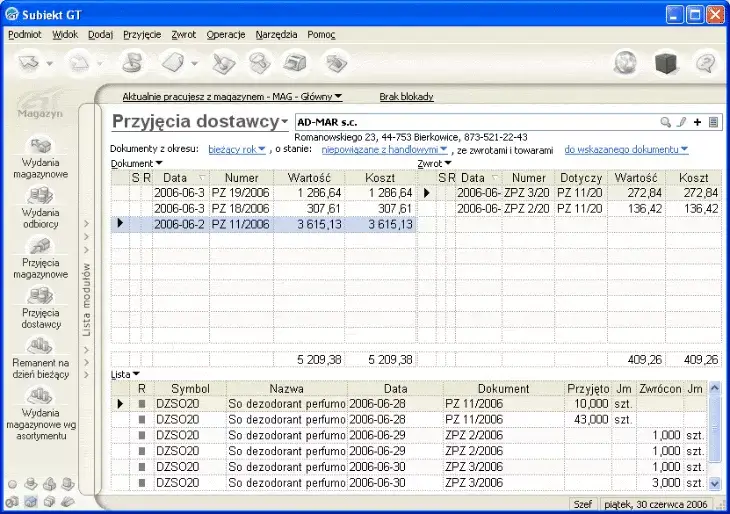
Task: Click the flag-on-disc toolbar icon
Action: pyautogui.click(x=132, y=62)
